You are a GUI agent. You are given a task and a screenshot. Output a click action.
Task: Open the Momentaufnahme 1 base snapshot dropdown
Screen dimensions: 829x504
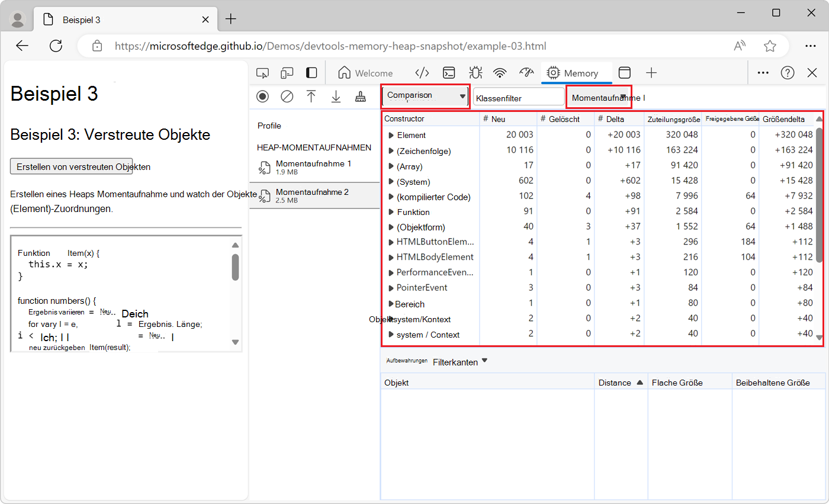pos(598,97)
